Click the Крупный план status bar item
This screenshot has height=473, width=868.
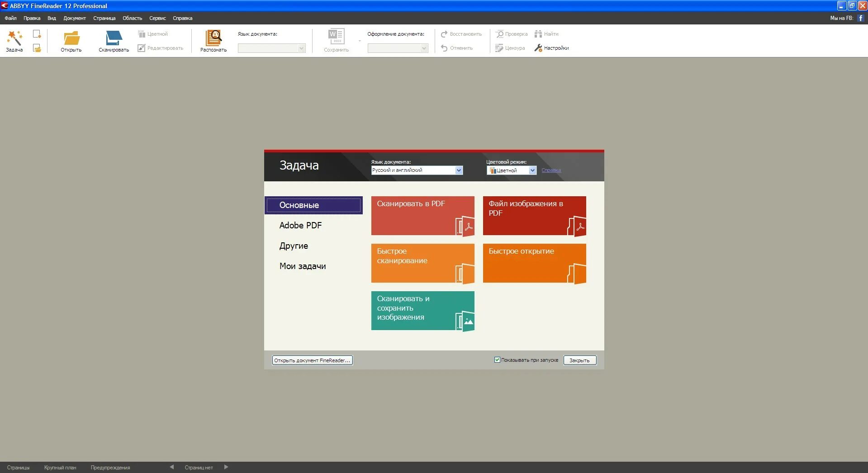[60, 468]
